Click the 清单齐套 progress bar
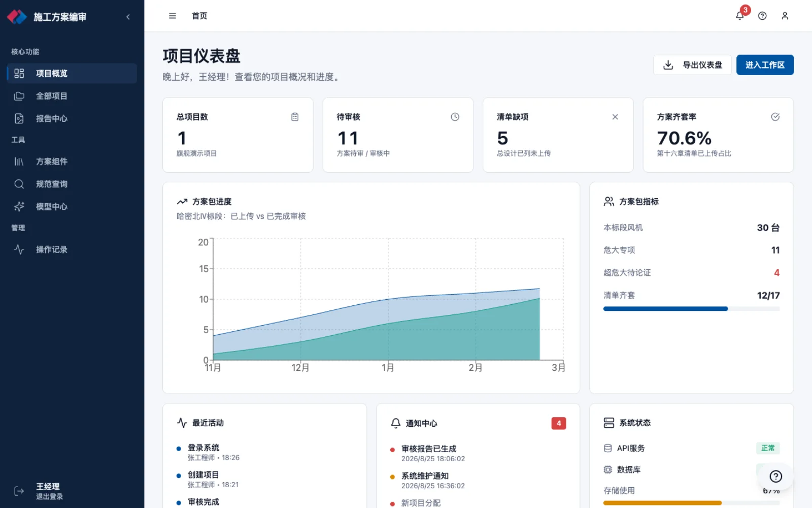 tap(691, 309)
